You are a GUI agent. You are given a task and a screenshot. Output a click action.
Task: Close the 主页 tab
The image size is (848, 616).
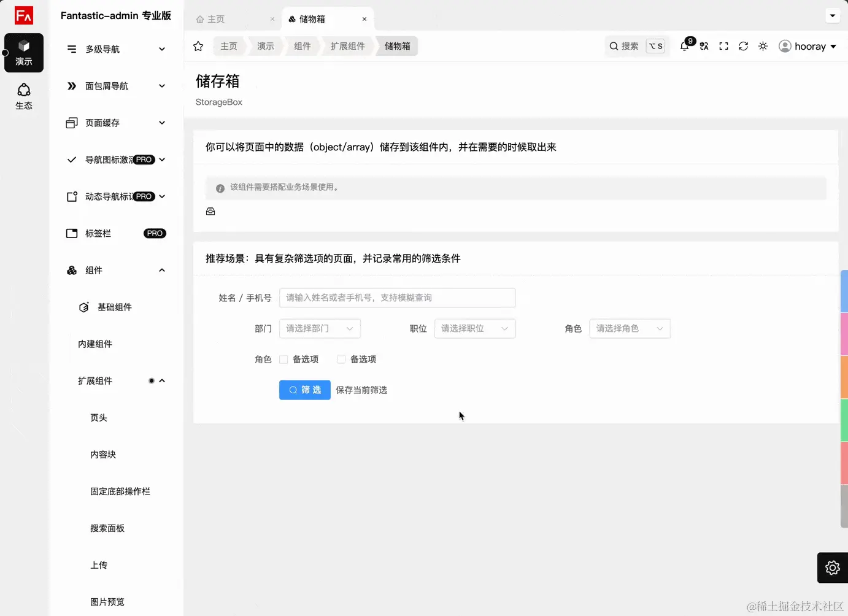(272, 19)
